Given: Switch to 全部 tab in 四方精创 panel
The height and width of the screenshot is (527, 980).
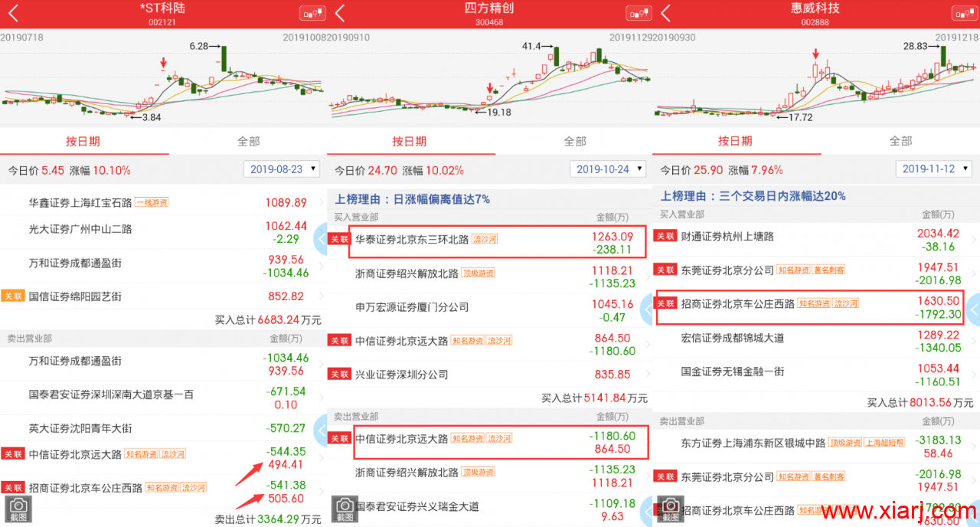Looking at the screenshot, I should click(x=575, y=142).
